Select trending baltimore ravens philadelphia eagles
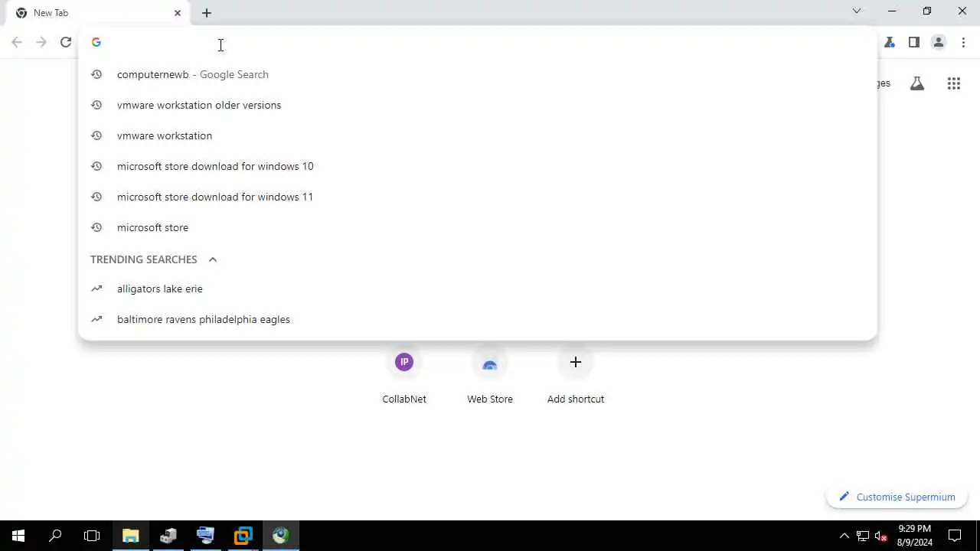980x551 pixels. pos(478,319)
